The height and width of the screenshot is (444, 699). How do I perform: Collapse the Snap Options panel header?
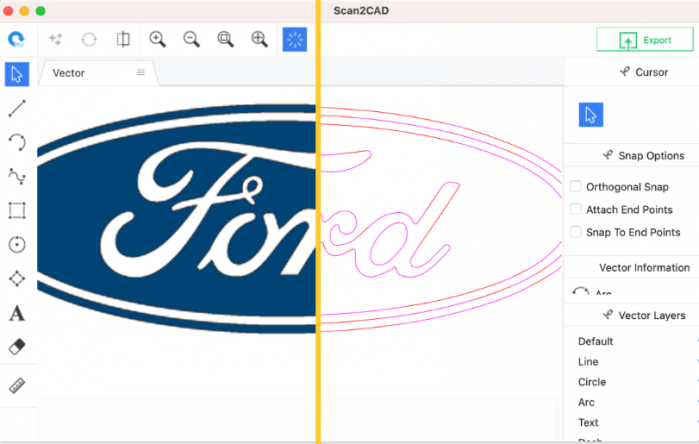[644, 155]
